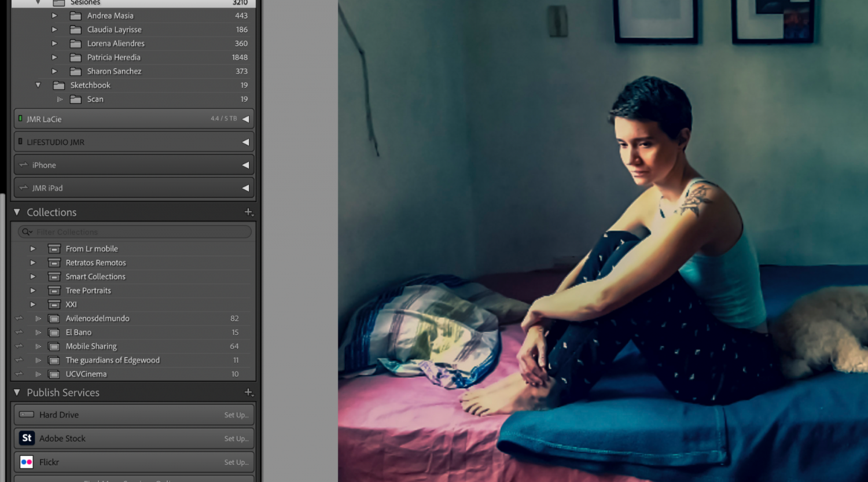Expand the Retratos Remotos collection set

coord(33,263)
